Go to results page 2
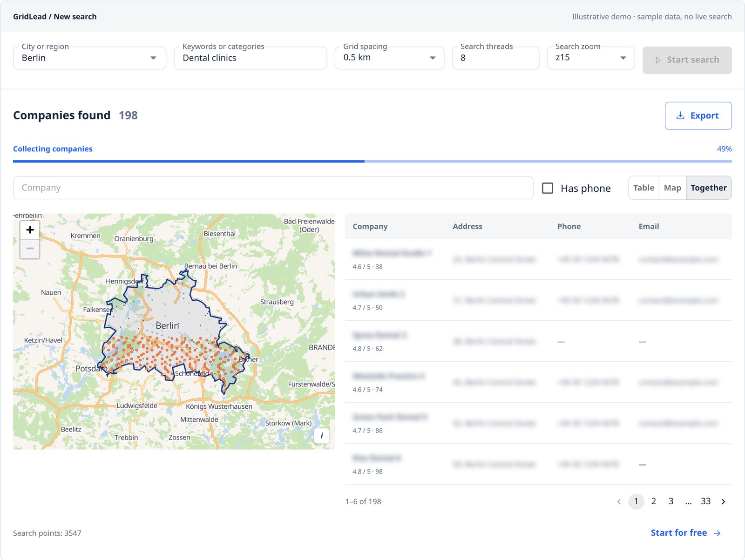This screenshot has width=745, height=560. (653, 501)
